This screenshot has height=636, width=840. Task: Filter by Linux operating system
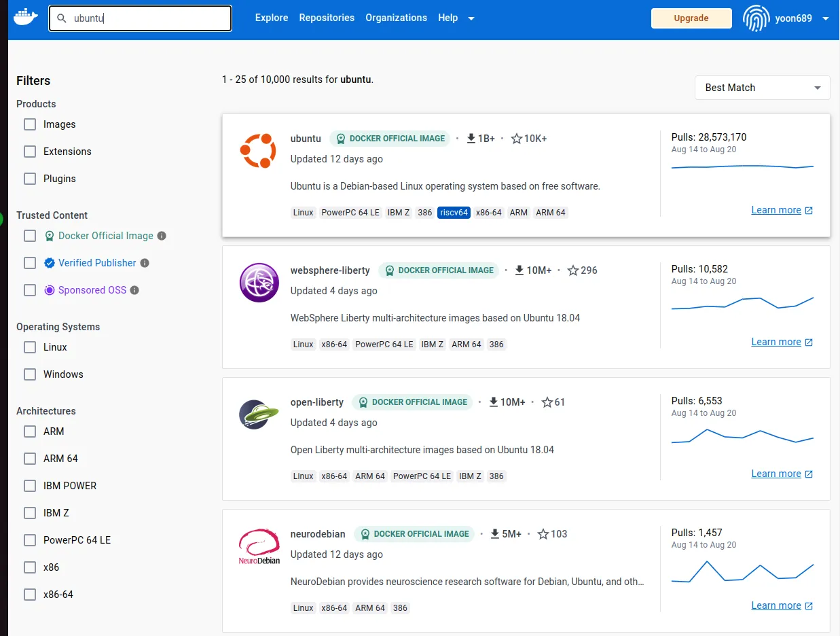point(30,347)
